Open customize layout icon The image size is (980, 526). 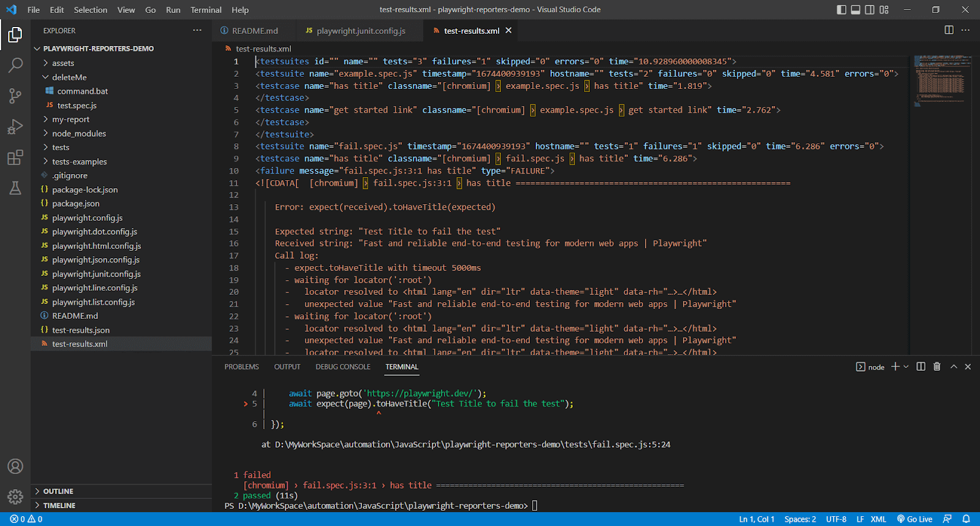coord(884,10)
